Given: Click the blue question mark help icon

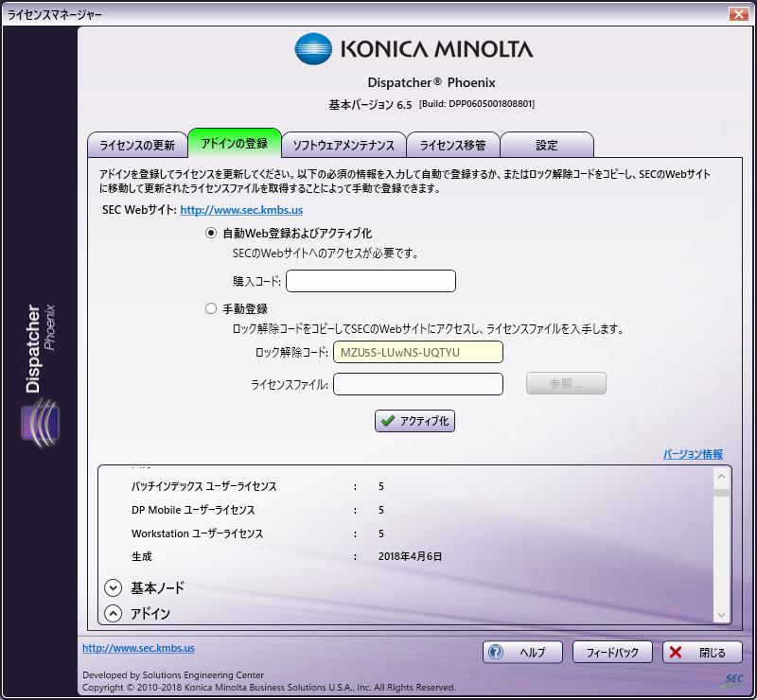Looking at the screenshot, I should 496,652.
